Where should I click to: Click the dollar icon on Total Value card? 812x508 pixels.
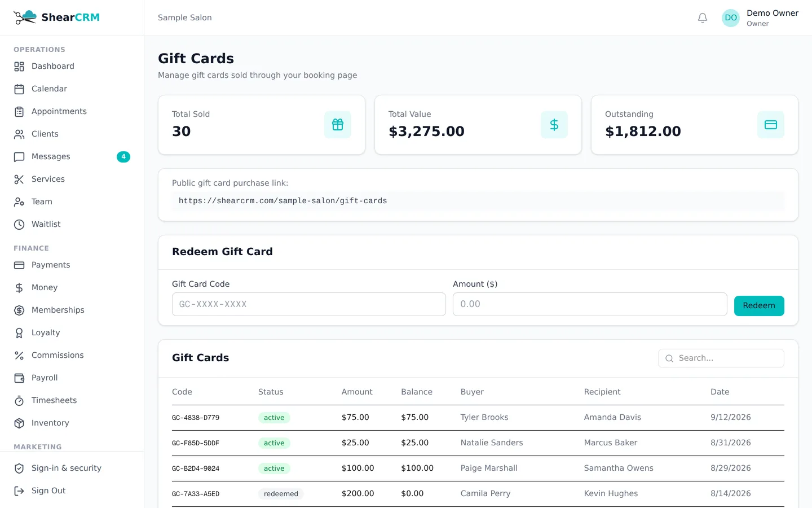coord(554,125)
